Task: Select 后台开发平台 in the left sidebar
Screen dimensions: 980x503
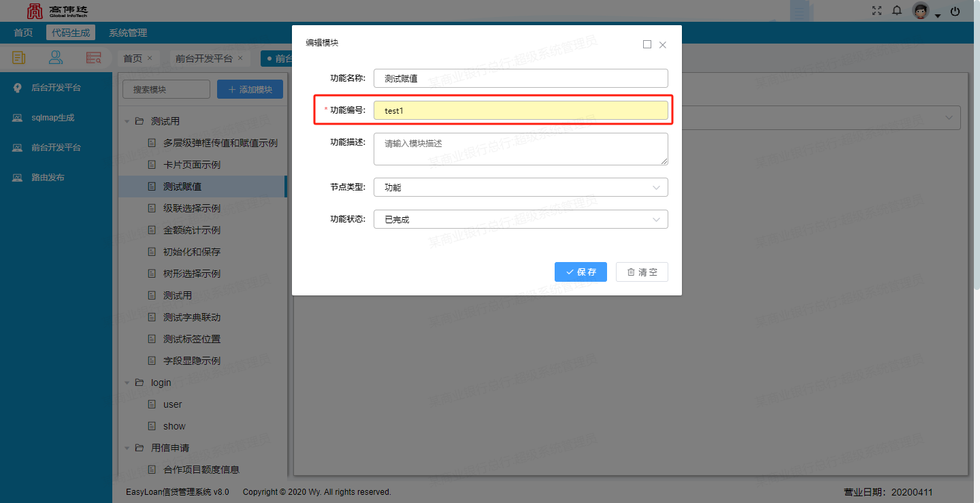Action: (x=56, y=87)
